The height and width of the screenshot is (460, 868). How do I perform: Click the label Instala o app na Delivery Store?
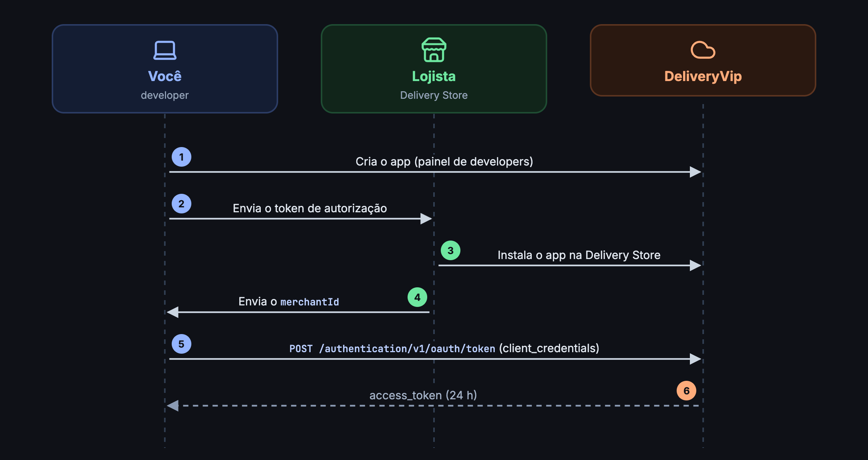[x=579, y=255]
